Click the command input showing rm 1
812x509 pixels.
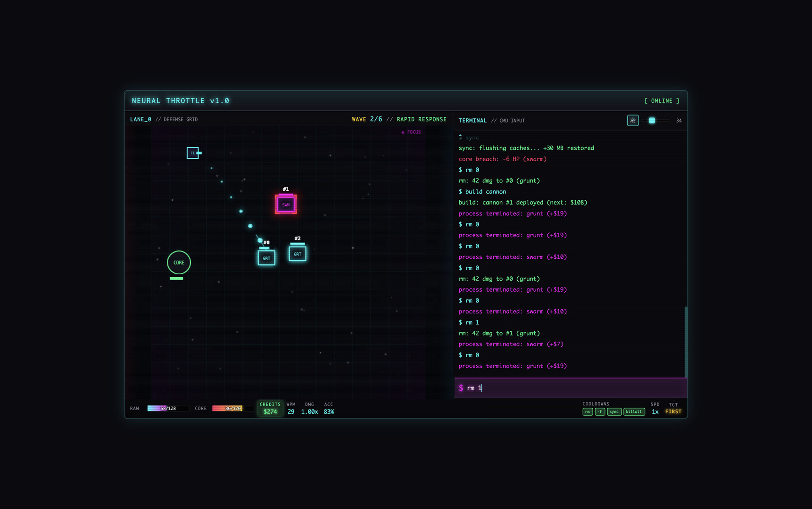click(x=571, y=387)
